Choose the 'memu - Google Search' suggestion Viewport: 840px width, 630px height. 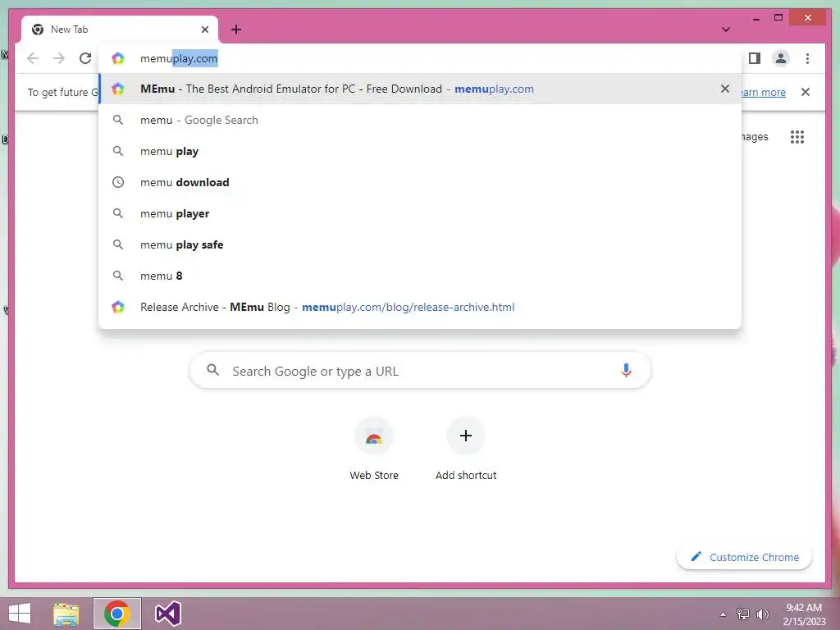(420, 120)
